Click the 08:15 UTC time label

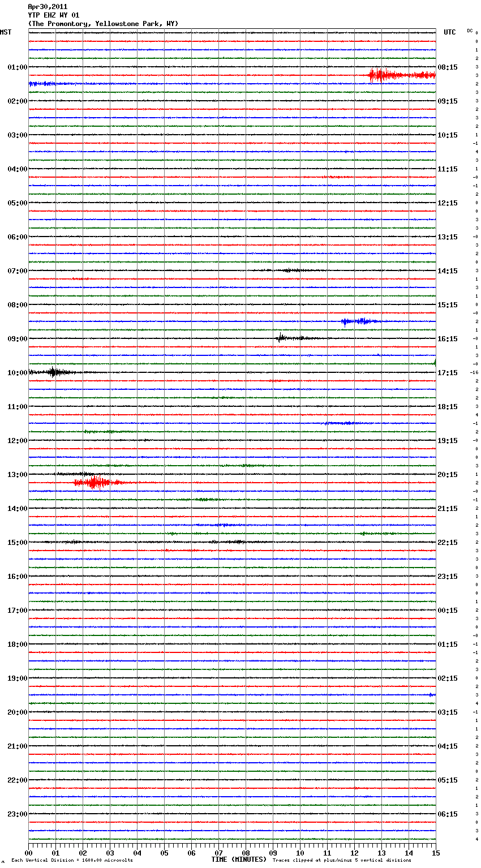coord(448,67)
